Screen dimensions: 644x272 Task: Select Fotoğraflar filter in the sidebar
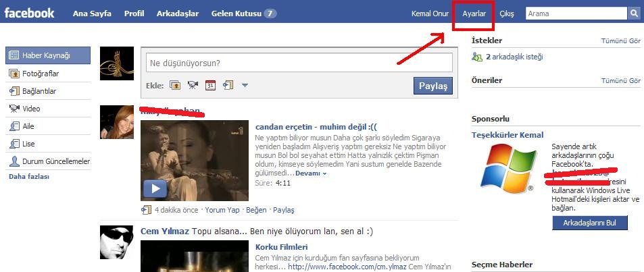coord(48,74)
